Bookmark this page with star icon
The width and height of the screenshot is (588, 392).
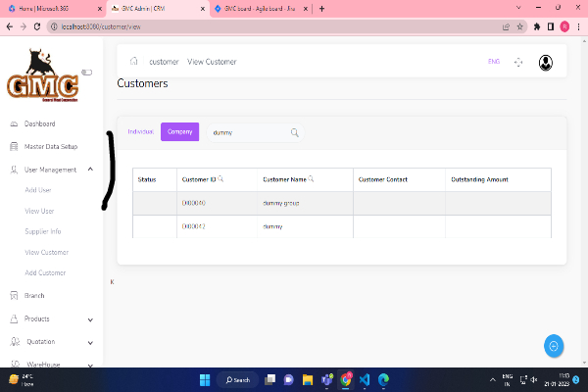[x=520, y=26]
